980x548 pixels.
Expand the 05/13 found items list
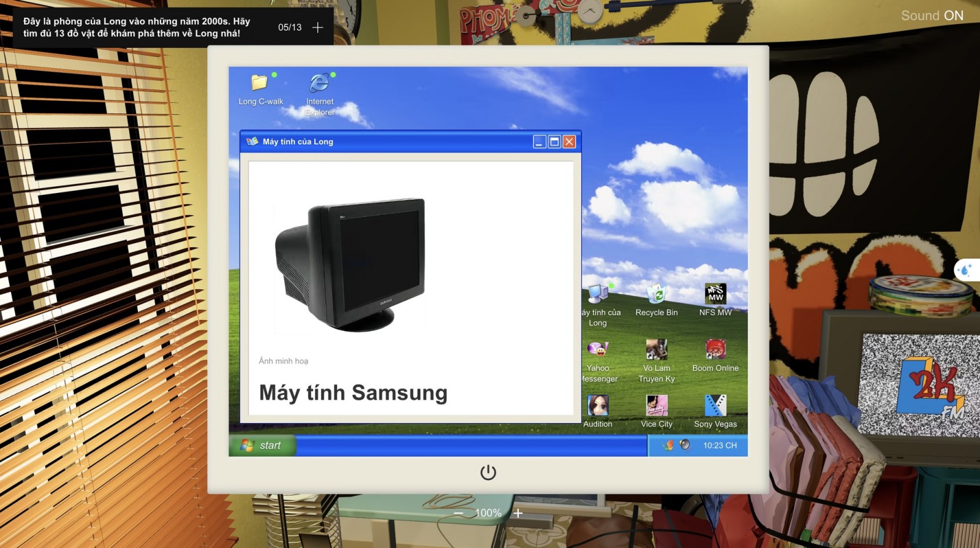coord(317,28)
